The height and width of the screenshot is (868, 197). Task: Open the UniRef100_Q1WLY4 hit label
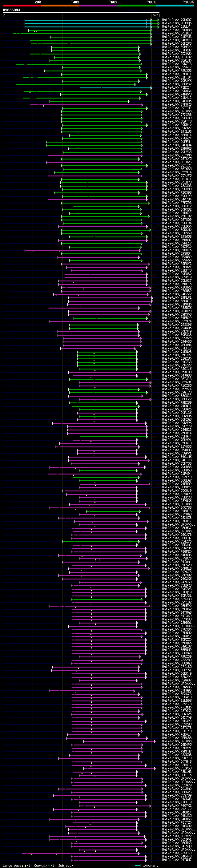point(177,26)
